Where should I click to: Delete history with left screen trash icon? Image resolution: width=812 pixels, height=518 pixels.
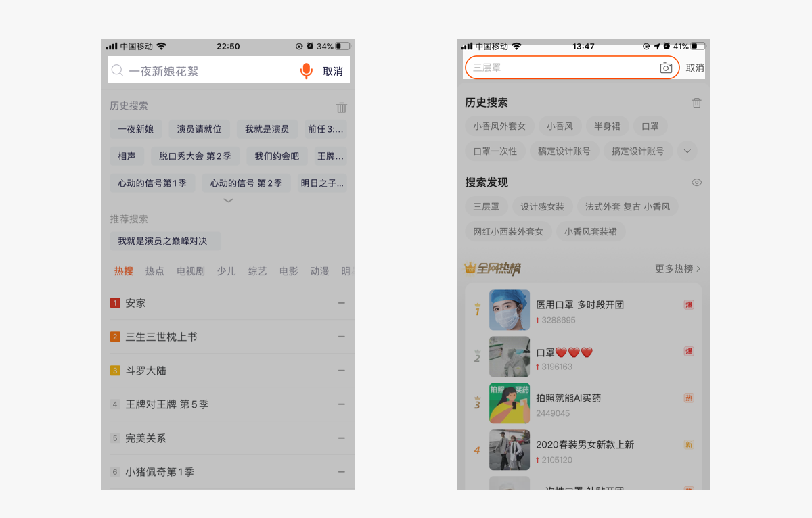[x=342, y=107]
